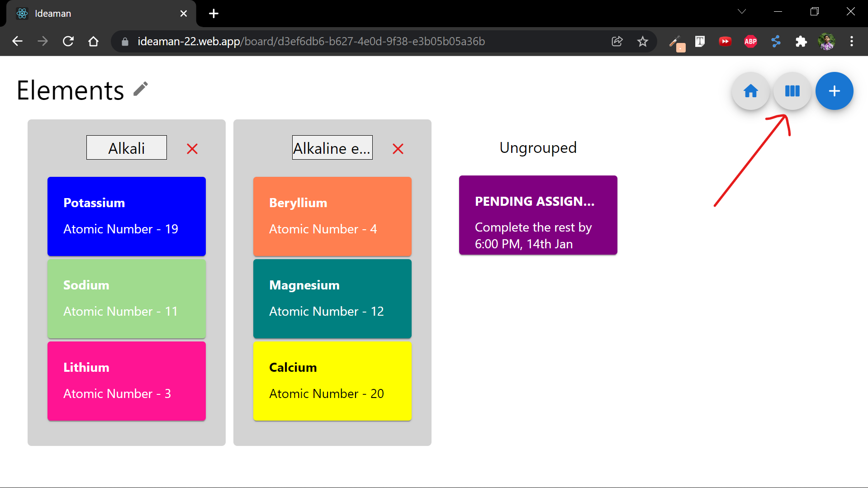
Task: Click the blue share-nodes extension icon
Action: 776,41
